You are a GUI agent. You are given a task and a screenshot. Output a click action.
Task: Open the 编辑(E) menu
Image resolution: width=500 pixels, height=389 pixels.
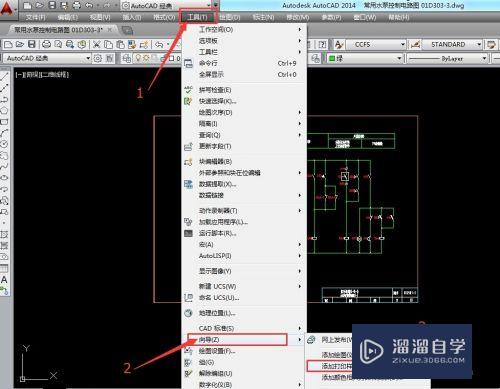(x=67, y=17)
